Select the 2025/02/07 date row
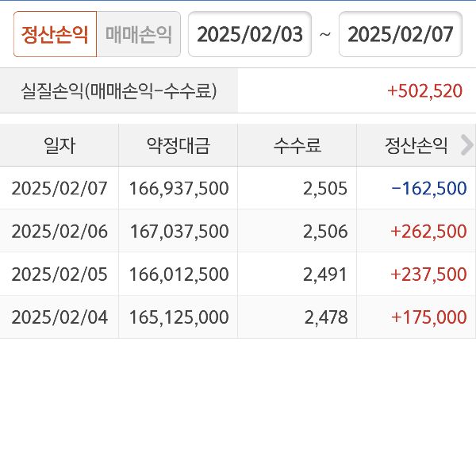476x476 pixels. coord(59,188)
